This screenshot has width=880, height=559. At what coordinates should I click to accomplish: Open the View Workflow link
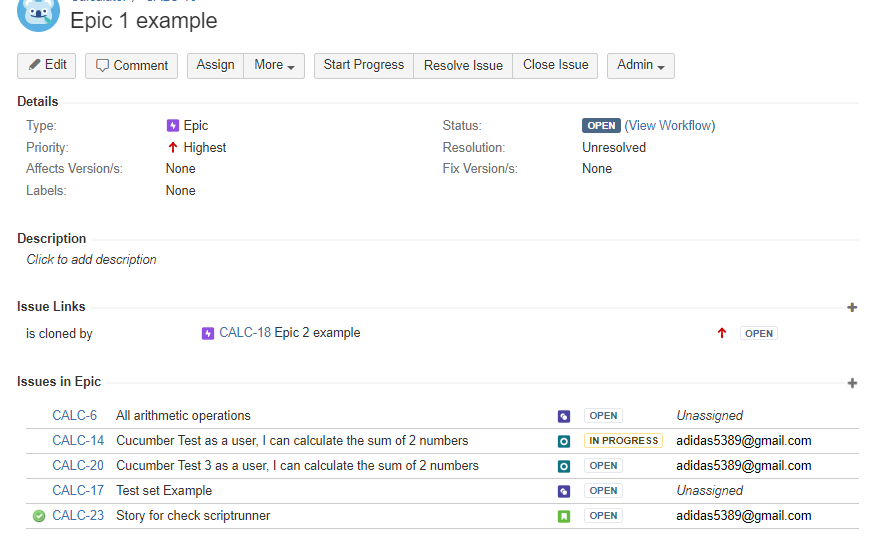670,126
